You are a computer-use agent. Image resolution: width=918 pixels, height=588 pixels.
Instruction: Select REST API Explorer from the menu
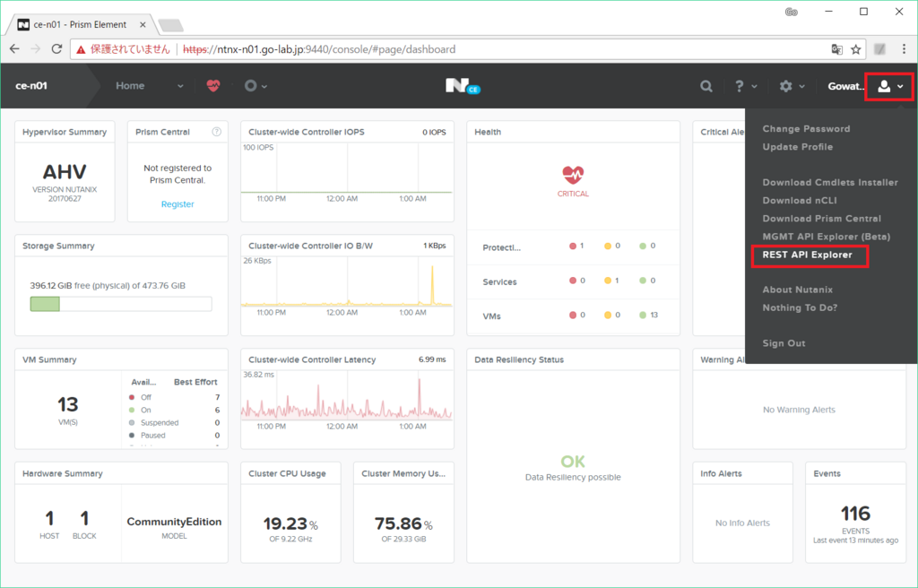pyautogui.click(x=810, y=255)
